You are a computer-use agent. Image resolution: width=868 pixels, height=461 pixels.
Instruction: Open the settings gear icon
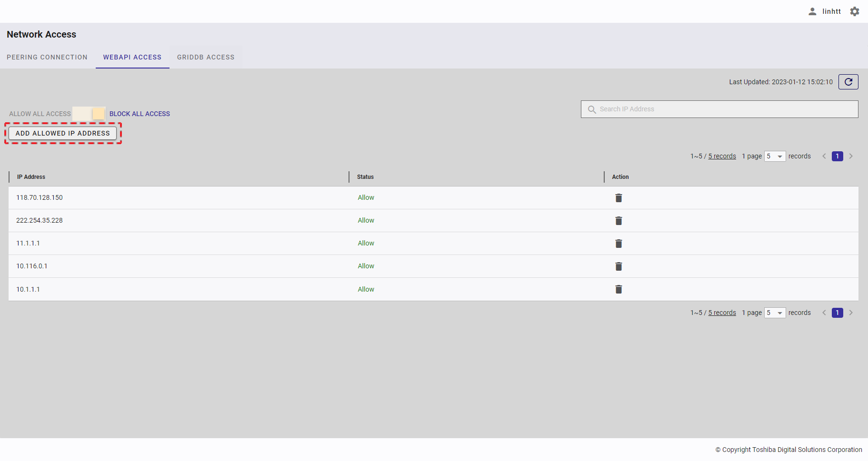(x=855, y=11)
